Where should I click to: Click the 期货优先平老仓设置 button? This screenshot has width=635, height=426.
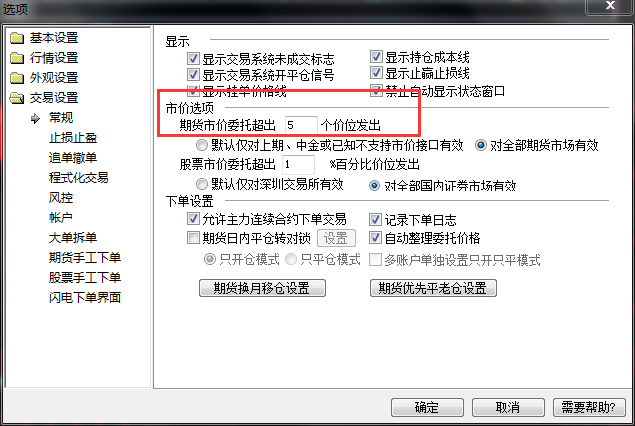[x=433, y=288]
